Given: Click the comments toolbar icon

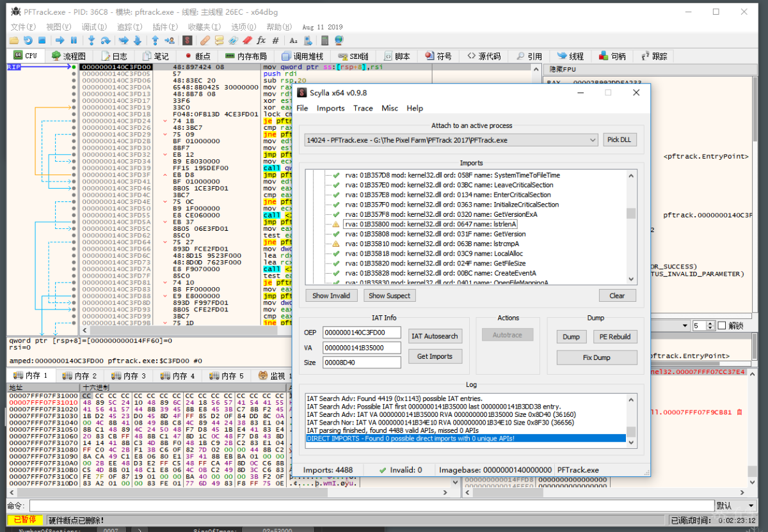Looking at the screenshot, I should click(219, 40).
